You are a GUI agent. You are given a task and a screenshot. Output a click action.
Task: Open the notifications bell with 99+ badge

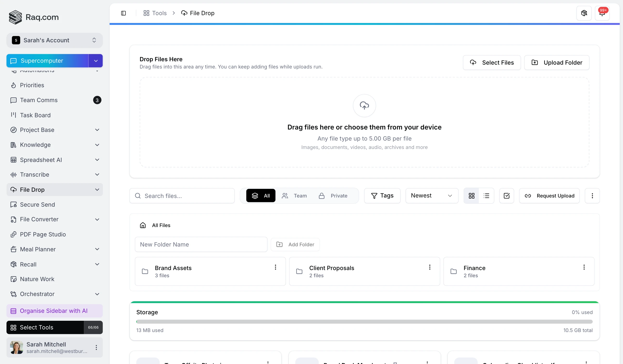click(x=602, y=13)
